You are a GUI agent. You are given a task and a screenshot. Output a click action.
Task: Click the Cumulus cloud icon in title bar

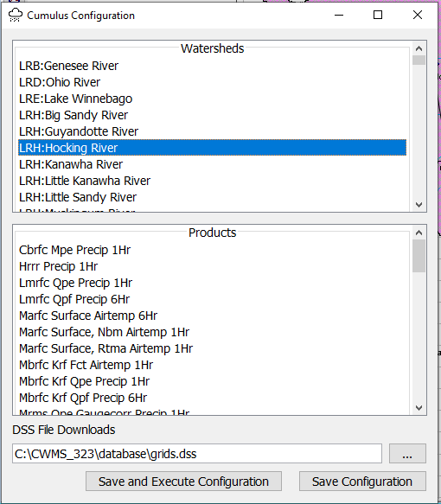coord(15,15)
